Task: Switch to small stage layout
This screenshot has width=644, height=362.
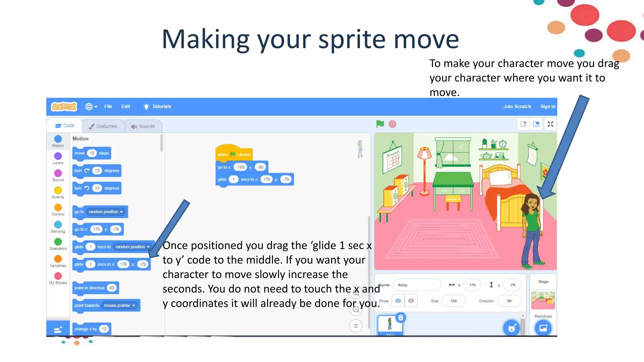Action: pos(523,124)
